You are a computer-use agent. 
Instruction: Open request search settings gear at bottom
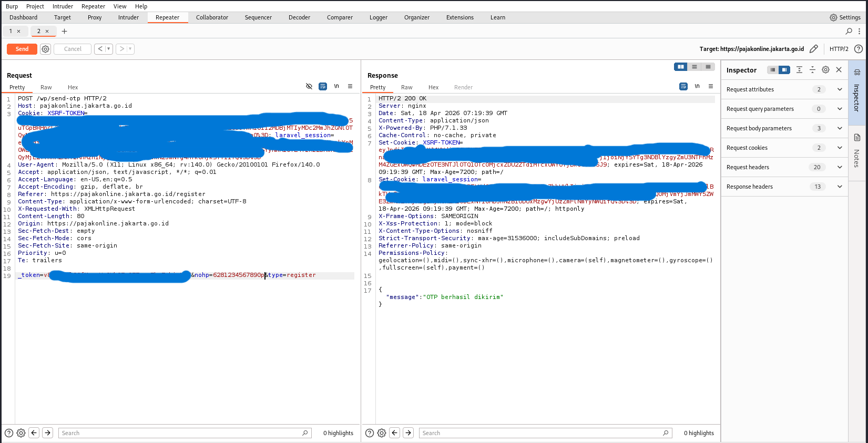21,433
